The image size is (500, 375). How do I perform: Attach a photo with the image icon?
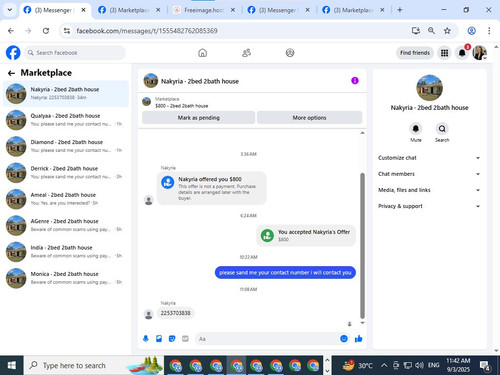(x=159, y=339)
